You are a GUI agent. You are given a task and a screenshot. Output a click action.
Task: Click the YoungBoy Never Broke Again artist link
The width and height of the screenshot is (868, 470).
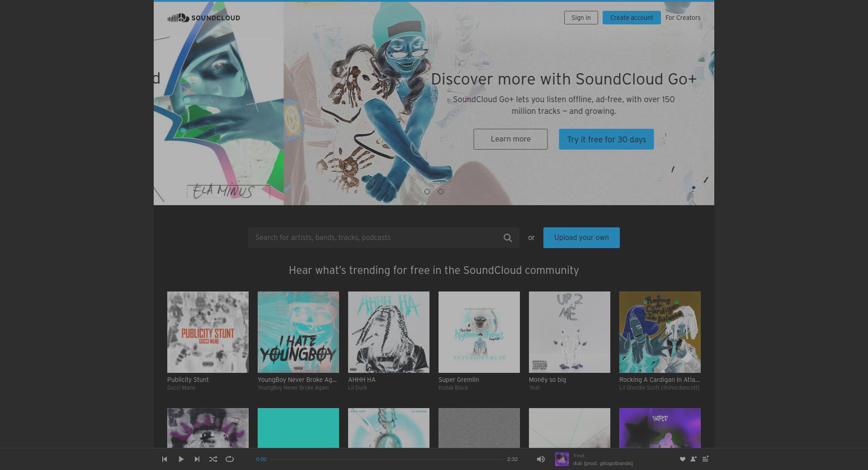click(x=293, y=388)
